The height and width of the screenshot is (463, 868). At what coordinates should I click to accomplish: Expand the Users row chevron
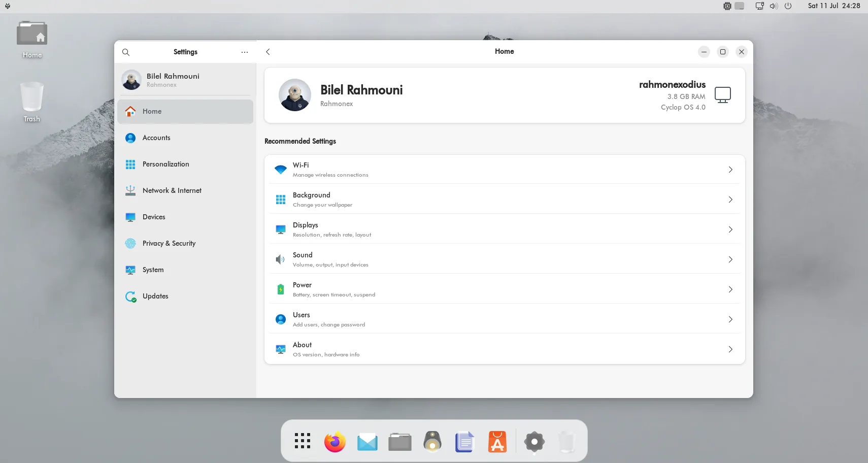[x=730, y=319]
